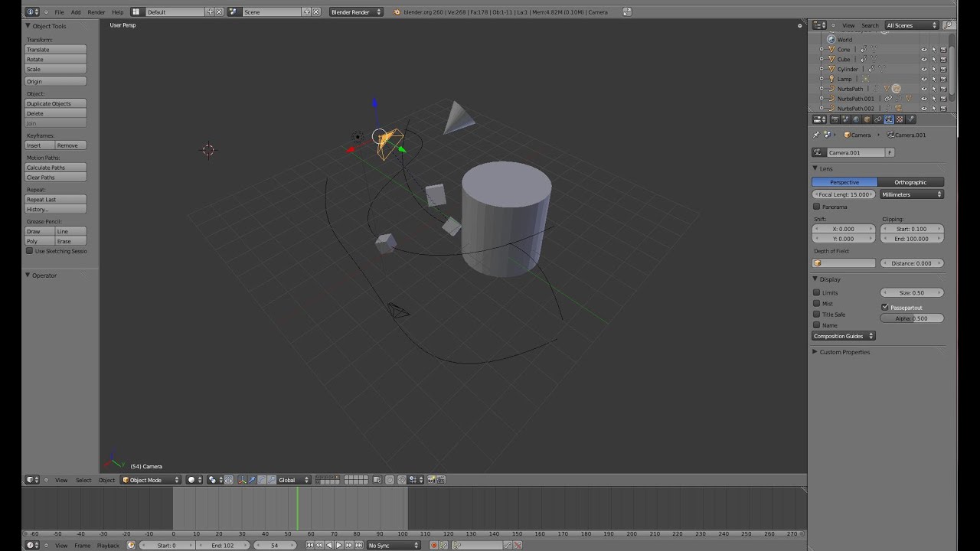Enable automatic keyframe record button

pyautogui.click(x=434, y=545)
